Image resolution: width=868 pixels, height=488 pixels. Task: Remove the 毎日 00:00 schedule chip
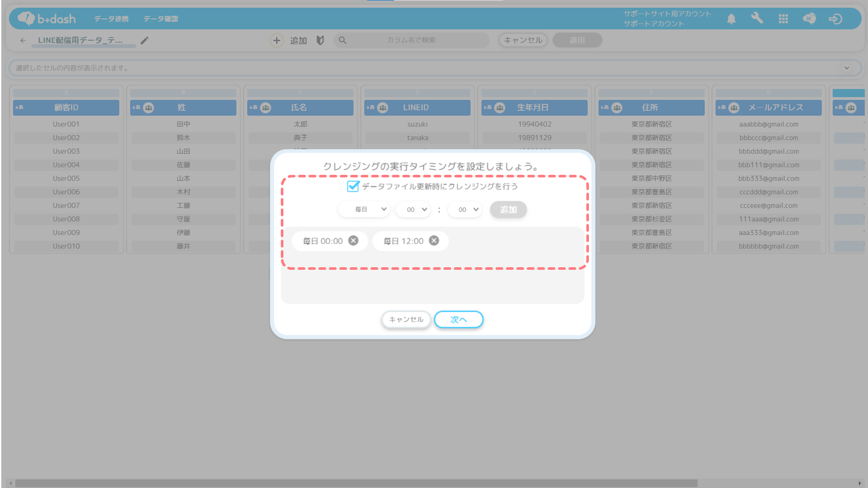coord(353,241)
